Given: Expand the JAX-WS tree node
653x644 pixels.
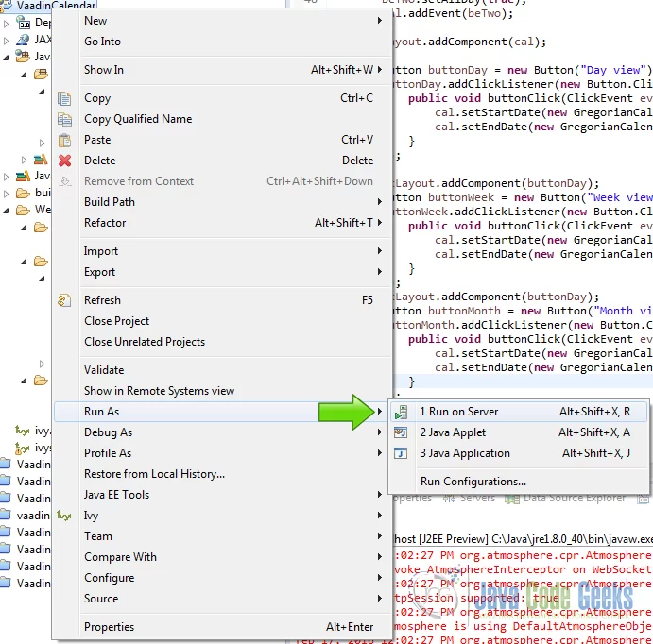Looking at the screenshot, I should [6, 41].
